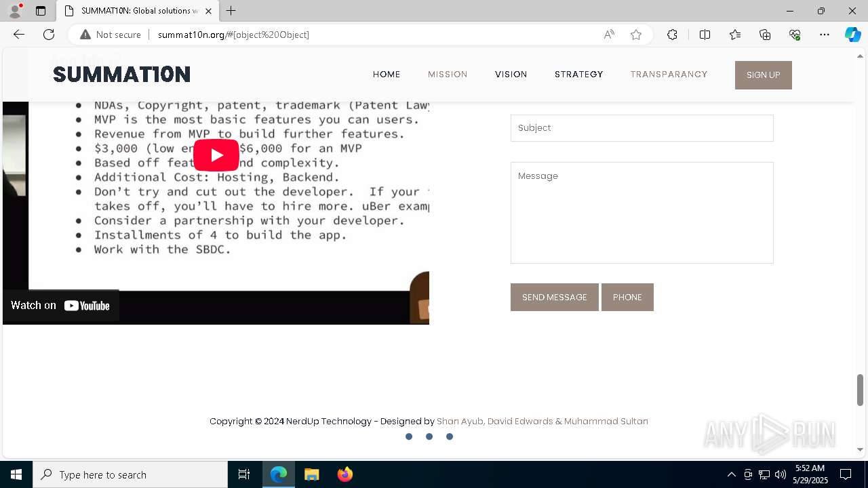Open the volume control

(781, 474)
